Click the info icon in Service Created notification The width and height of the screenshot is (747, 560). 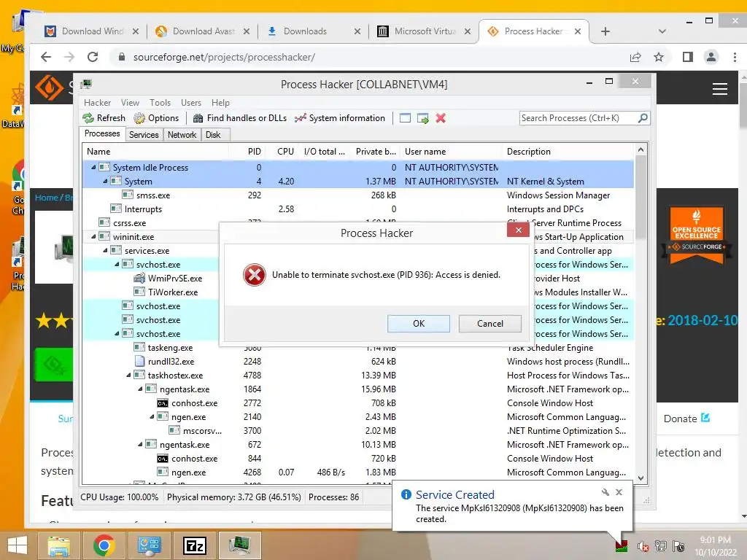(x=406, y=494)
